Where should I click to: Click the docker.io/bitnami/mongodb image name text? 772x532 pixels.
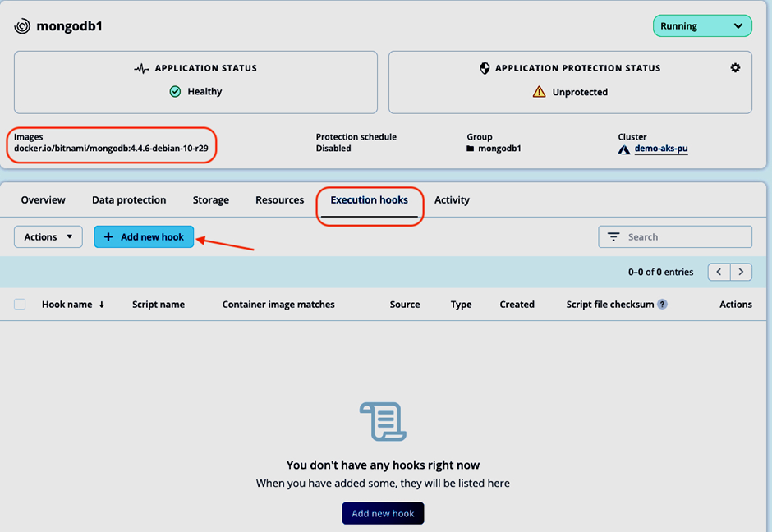[x=111, y=148]
